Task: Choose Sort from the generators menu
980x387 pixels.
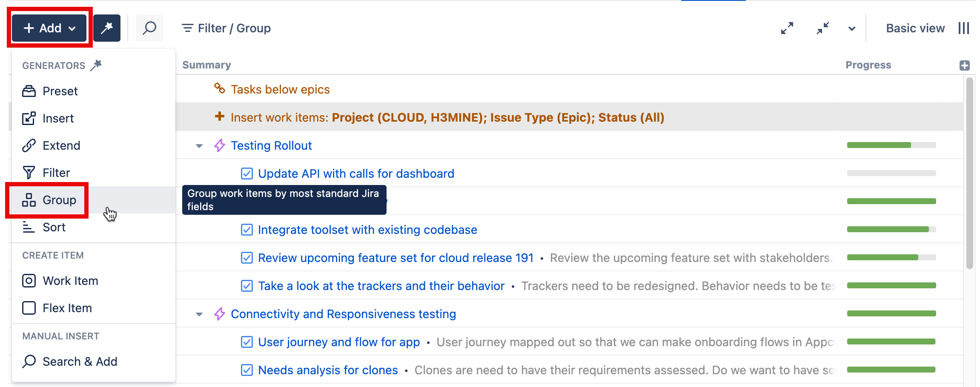Action: [x=54, y=227]
